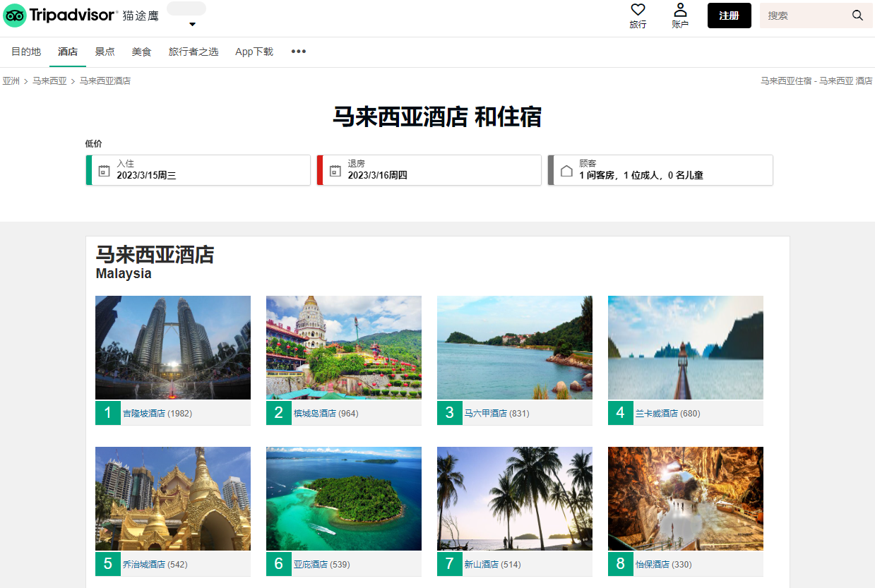This screenshot has height=588, width=875.
Task: Click the 亚庇酒店 island thumbnail
Action: tap(344, 498)
